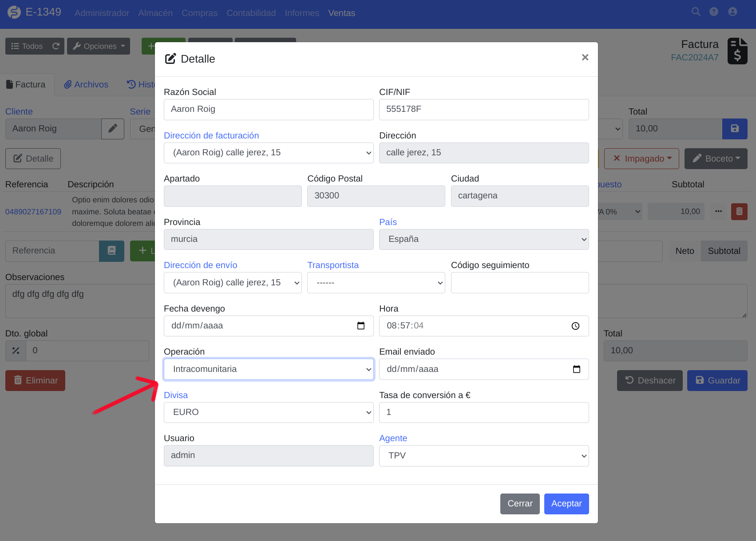Open the Administrador menu
This screenshot has height=541, width=756.
click(102, 13)
